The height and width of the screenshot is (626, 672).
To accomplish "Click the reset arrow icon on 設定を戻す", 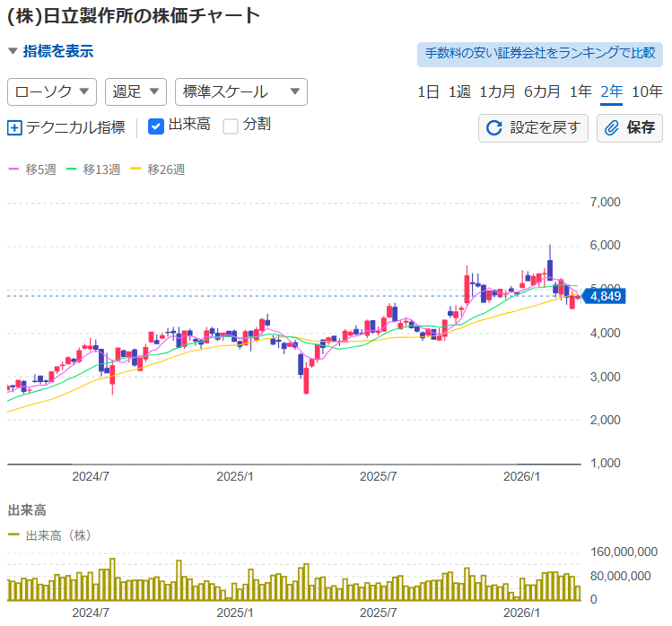I will click(493, 127).
